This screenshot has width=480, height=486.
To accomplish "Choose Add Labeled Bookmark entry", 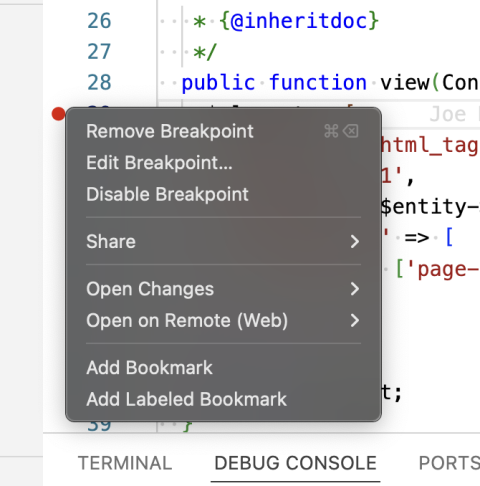I will (x=223, y=399).
